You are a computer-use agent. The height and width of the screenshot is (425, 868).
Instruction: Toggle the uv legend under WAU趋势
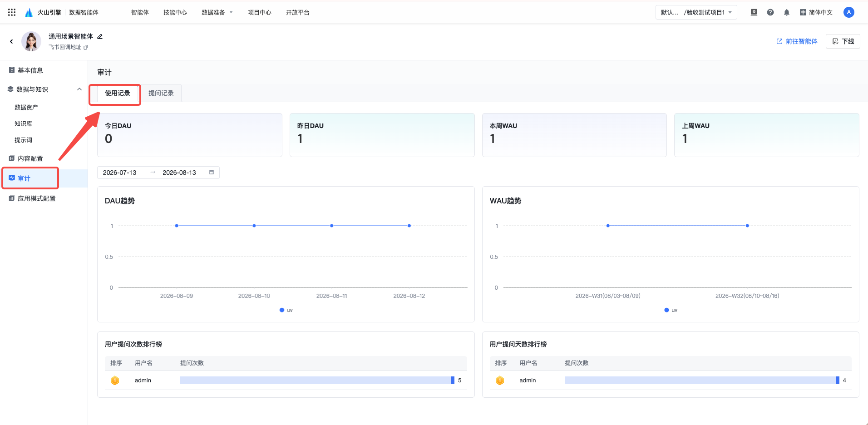[671, 310]
